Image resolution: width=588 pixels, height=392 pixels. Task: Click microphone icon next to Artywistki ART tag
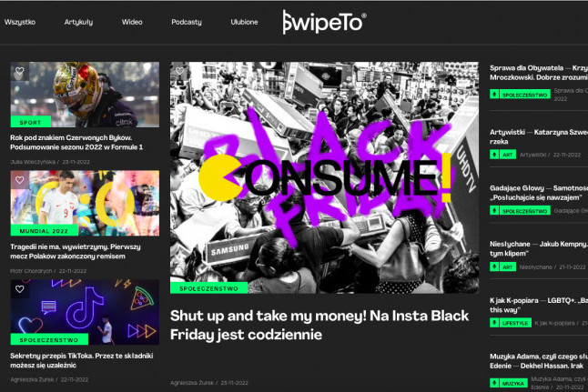[x=494, y=154]
